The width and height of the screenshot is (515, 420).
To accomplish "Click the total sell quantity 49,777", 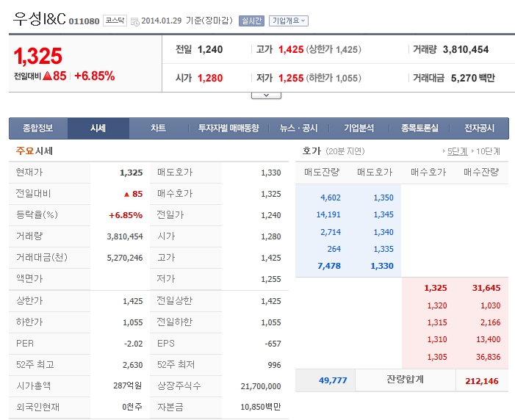I will [x=333, y=380].
